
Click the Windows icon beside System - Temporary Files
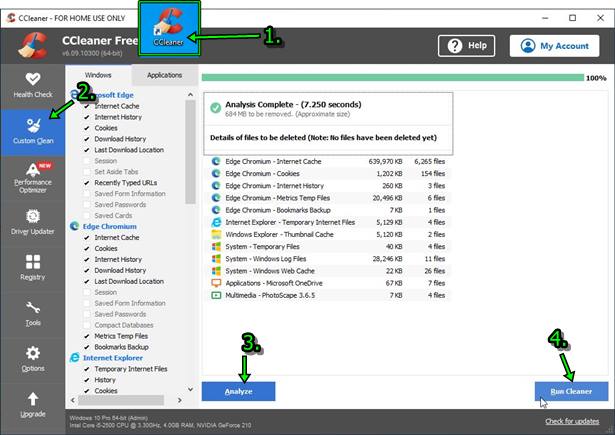point(216,246)
